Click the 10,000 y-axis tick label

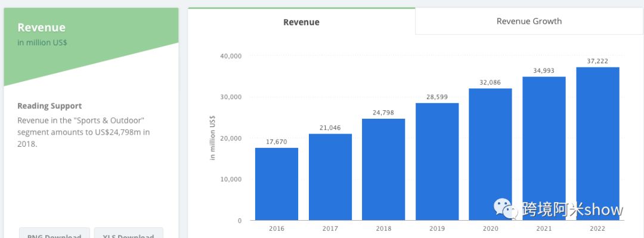click(231, 179)
